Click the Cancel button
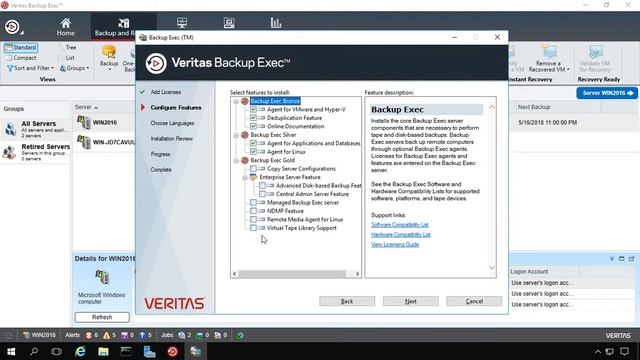This screenshot has width=640, height=360. [474, 301]
